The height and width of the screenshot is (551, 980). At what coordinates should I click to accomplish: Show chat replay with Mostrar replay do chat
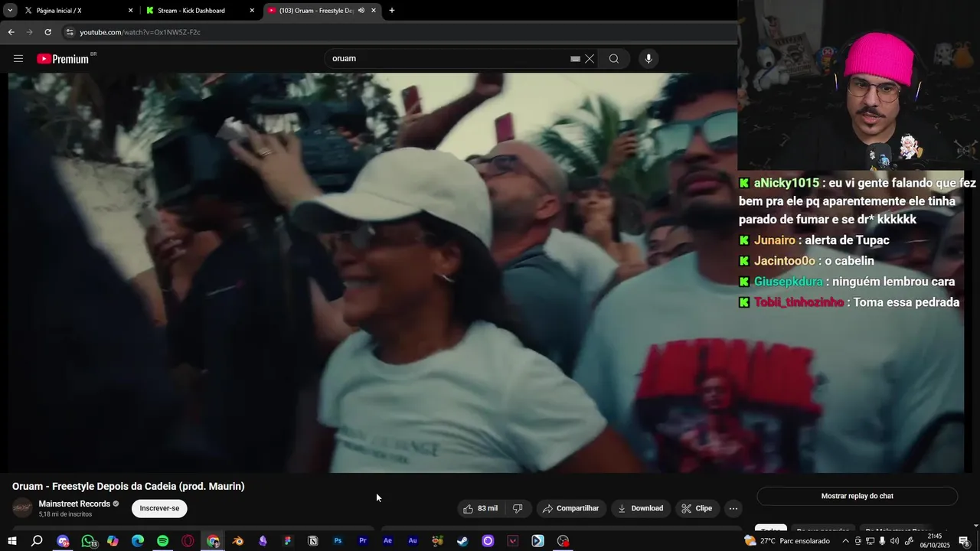point(857,496)
